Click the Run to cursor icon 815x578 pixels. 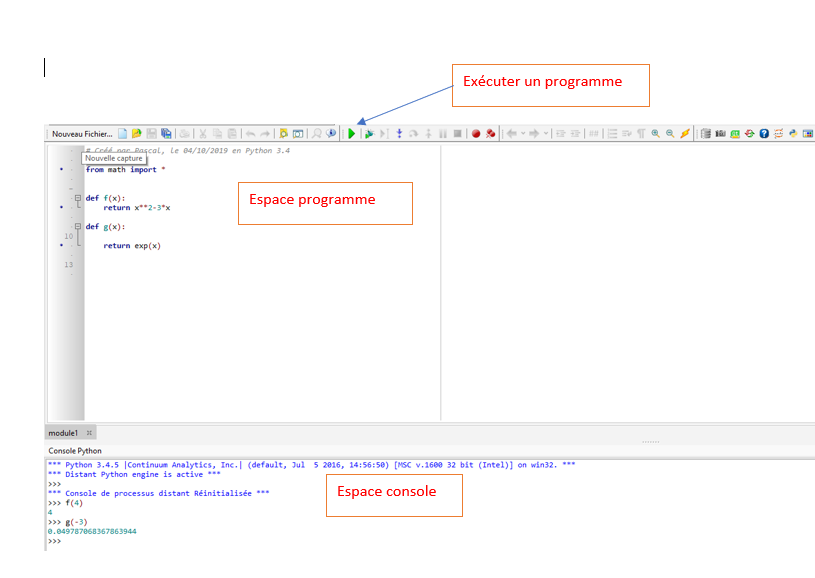384,134
